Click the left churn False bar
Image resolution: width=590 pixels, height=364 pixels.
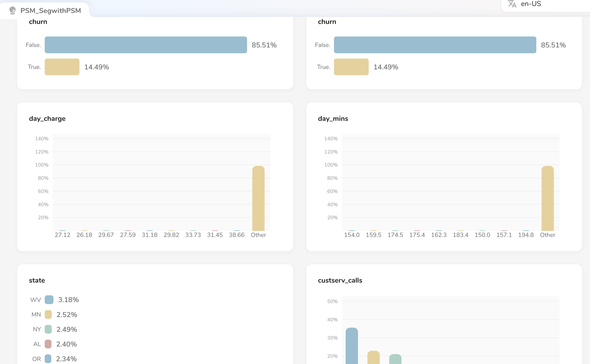[x=146, y=45]
